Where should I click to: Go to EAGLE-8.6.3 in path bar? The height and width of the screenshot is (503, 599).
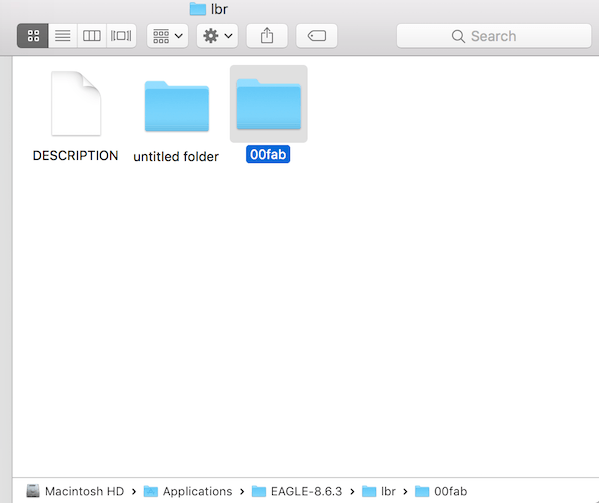[x=297, y=491]
